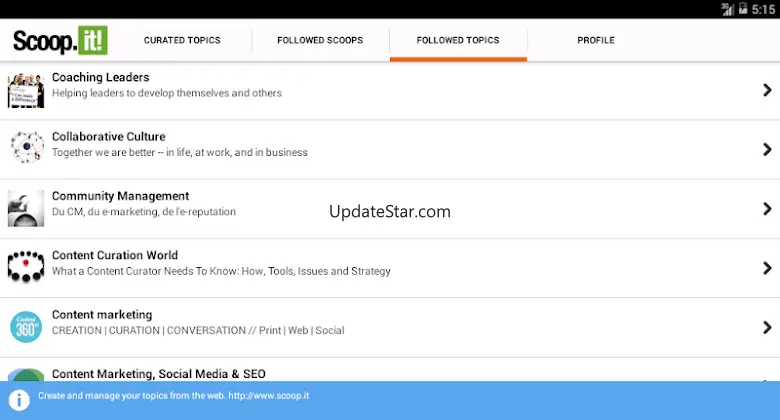Open http://www.scoop.it link in banner
This screenshot has width=780, height=420.
coord(269,396)
